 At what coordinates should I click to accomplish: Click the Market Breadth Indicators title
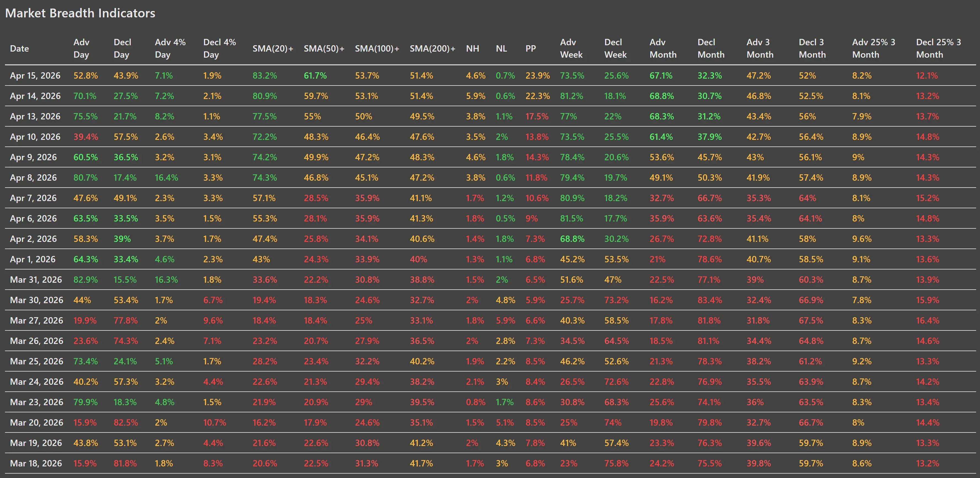click(80, 13)
